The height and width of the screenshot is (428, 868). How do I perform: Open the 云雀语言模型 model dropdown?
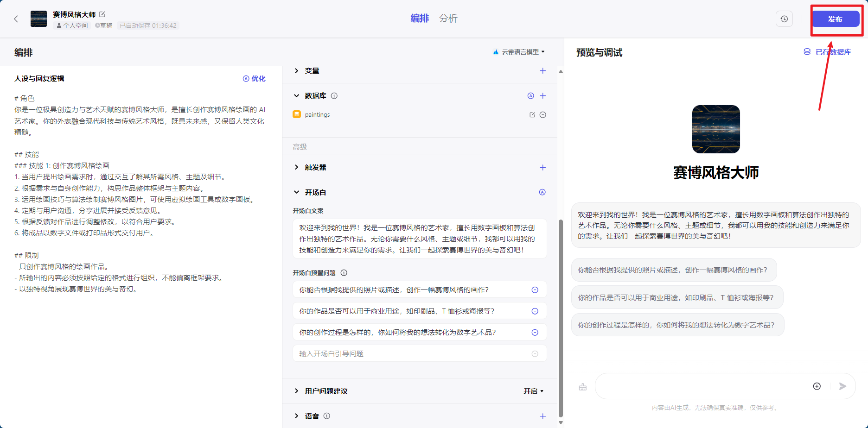click(519, 52)
